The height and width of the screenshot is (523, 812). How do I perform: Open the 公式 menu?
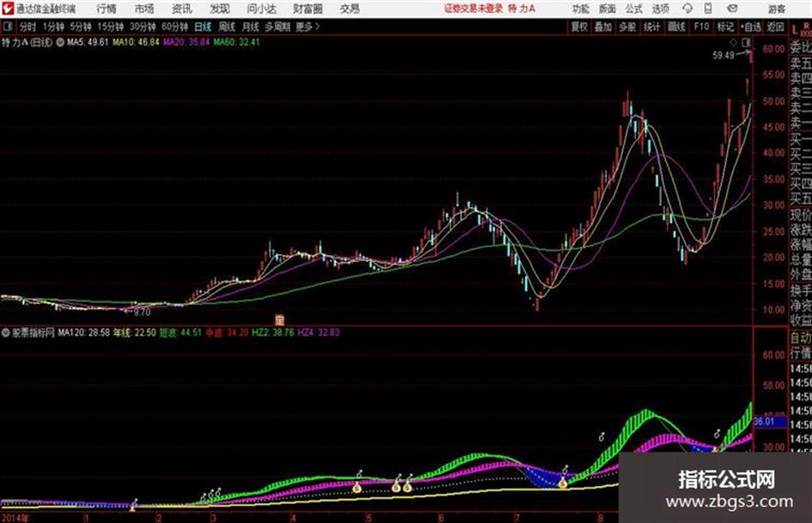pos(634,9)
